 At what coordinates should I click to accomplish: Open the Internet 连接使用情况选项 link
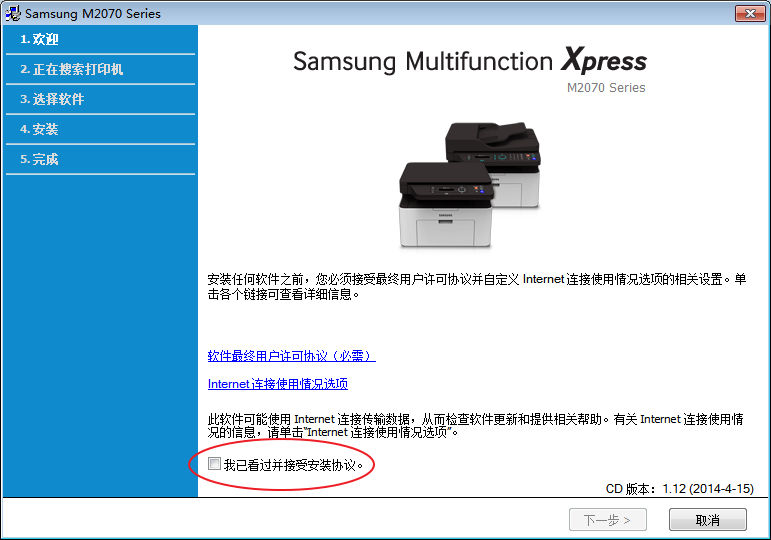pos(278,384)
